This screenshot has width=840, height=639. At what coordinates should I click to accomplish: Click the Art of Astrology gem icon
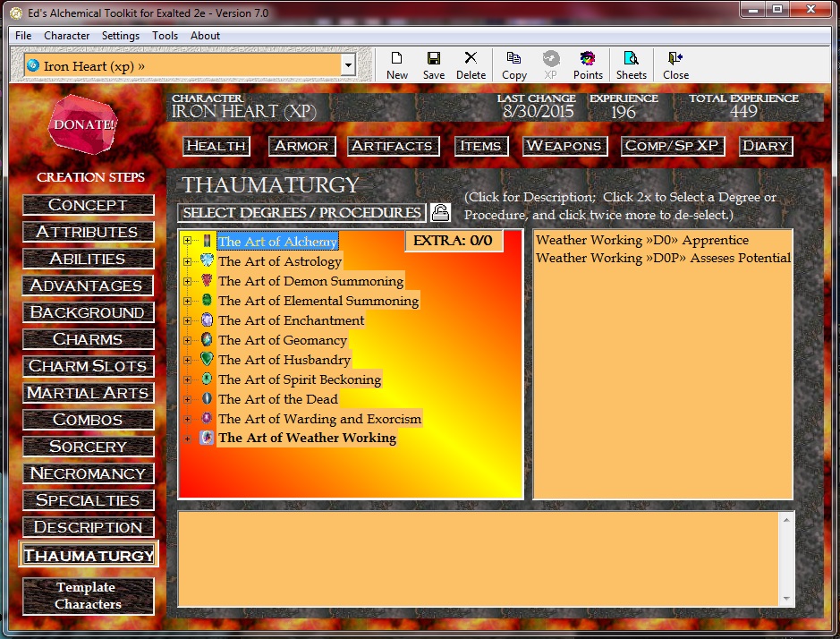(207, 260)
